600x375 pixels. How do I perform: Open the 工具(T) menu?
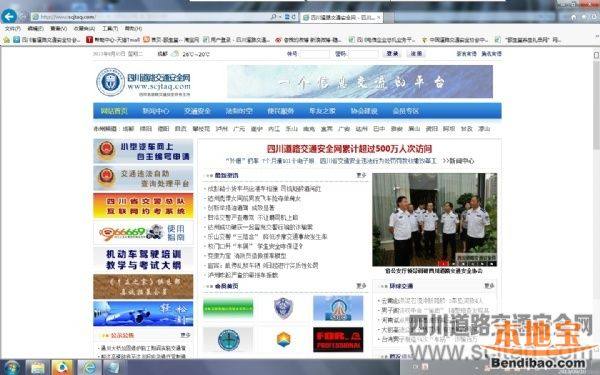(x=110, y=29)
